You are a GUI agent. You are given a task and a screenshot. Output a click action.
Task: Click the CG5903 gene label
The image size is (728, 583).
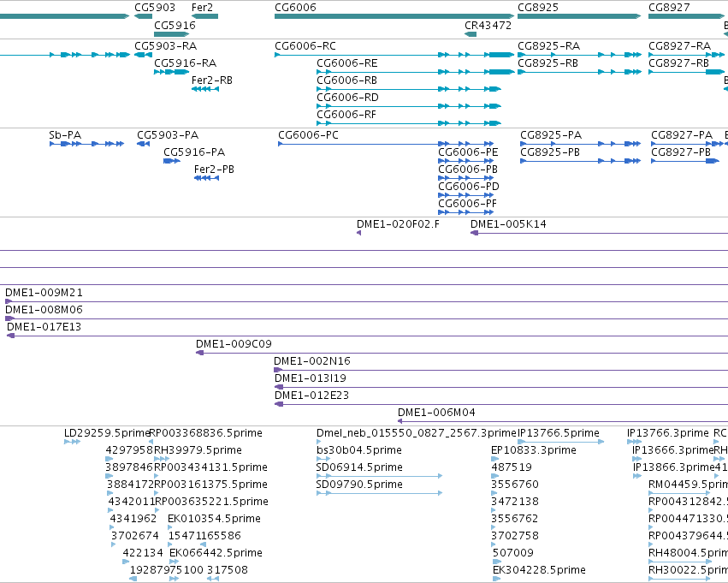coord(155,8)
